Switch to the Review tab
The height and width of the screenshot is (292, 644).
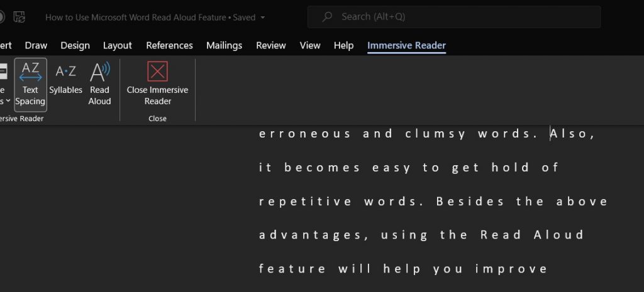[x=271, y=45]
